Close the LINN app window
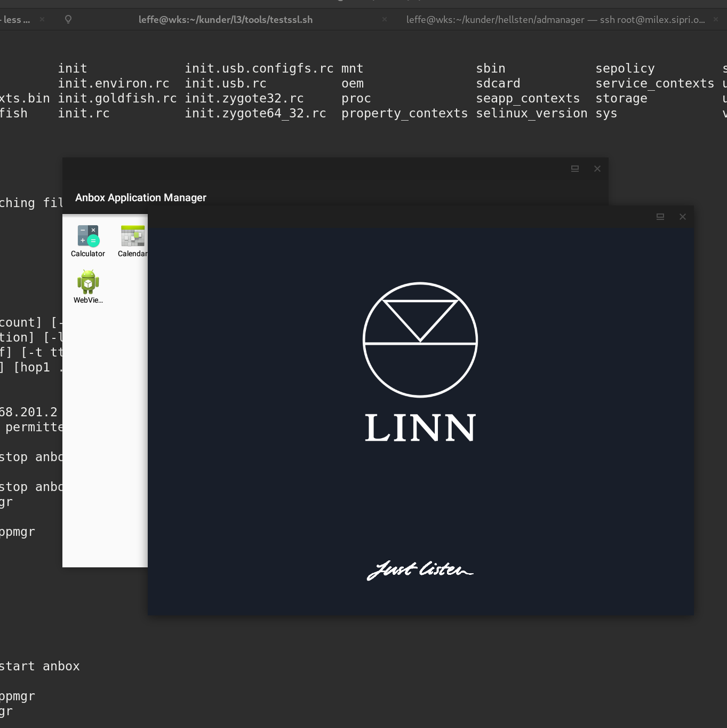This screenshot has width=727, height=728. click(683, 217)
